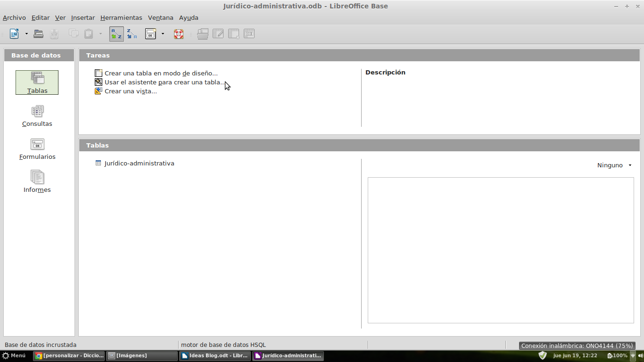Viewport: 644px width, 362px height.
Task: Click the wireless network tray icon
Action: click(x=633, y=356)
